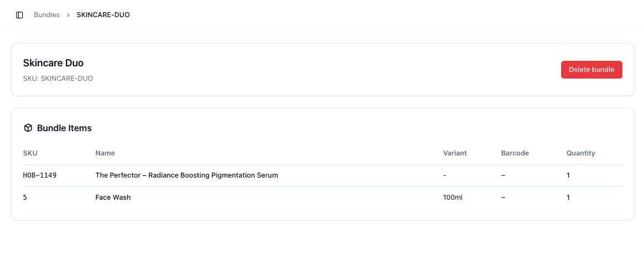Click the Barcode column header
The width and height of the screenshot is (644, 265).
pyautogui.click(x=515, y=153)
